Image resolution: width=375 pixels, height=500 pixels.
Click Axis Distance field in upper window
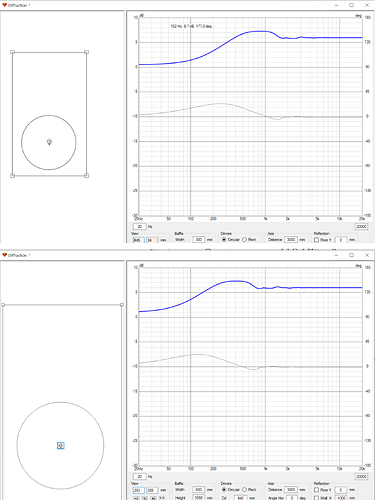pos(291,240)
